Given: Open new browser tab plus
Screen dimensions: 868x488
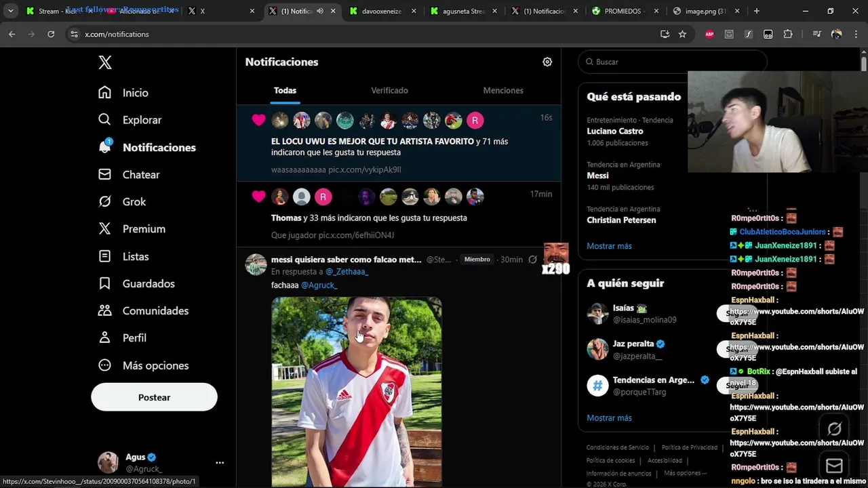Looking at the screenshot, I should click(756, 11).
